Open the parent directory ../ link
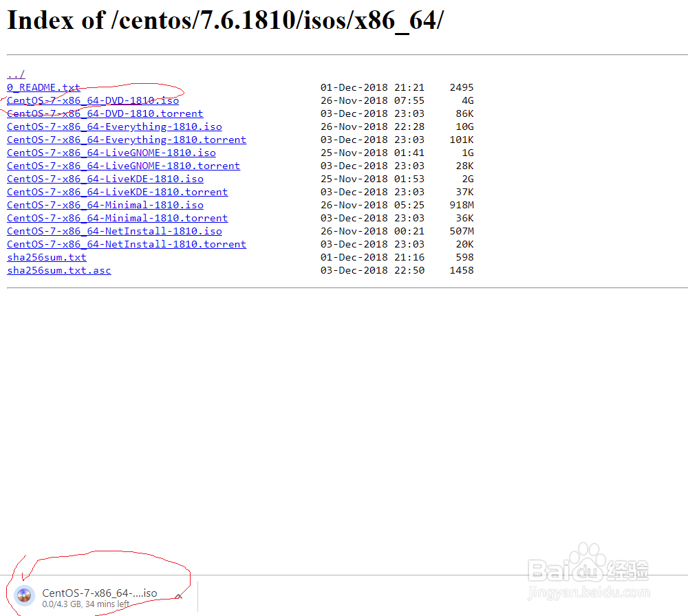Screen dimensions: 688x616 pyautogui.click(x=16, y=74)
